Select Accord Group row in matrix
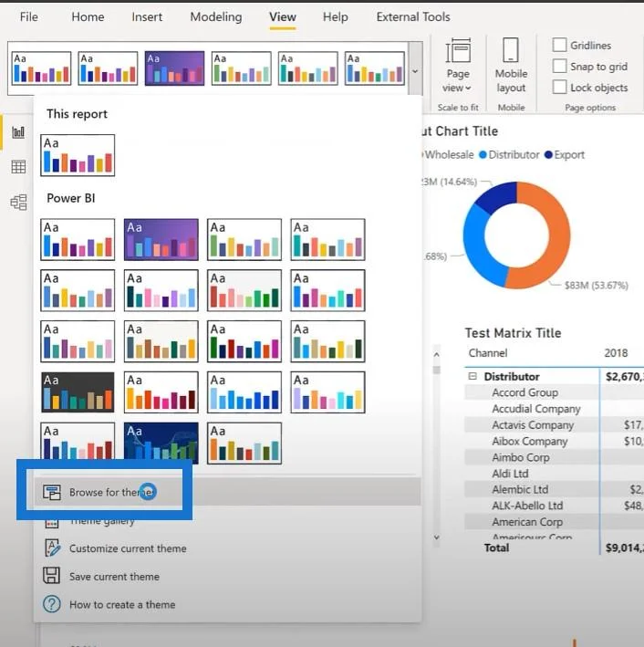 point(525,392)
